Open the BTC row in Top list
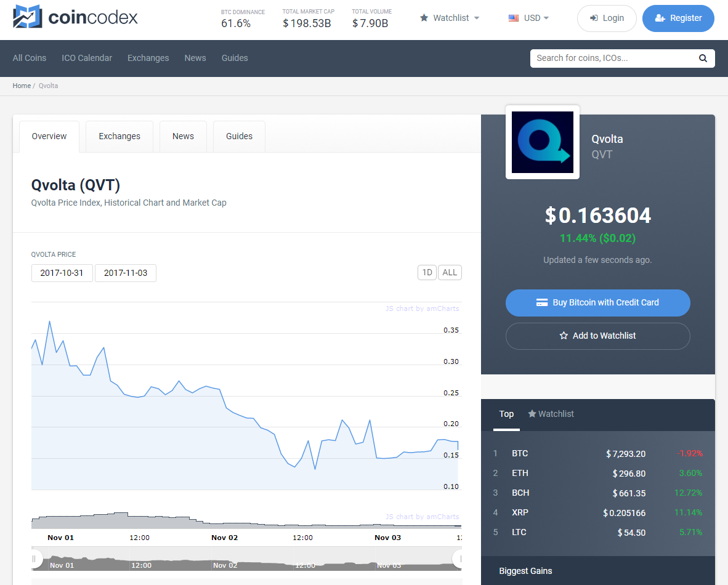Viewport: 728px width, 585px height. click(x=597, y=454)
